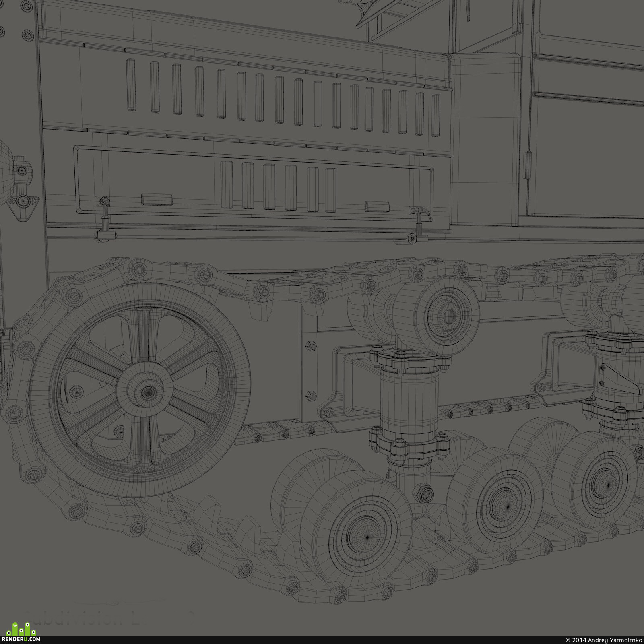Select the triangular bracket beside the left headlight
The height and width of the screenshot is (644, 644).
(23, 202)
